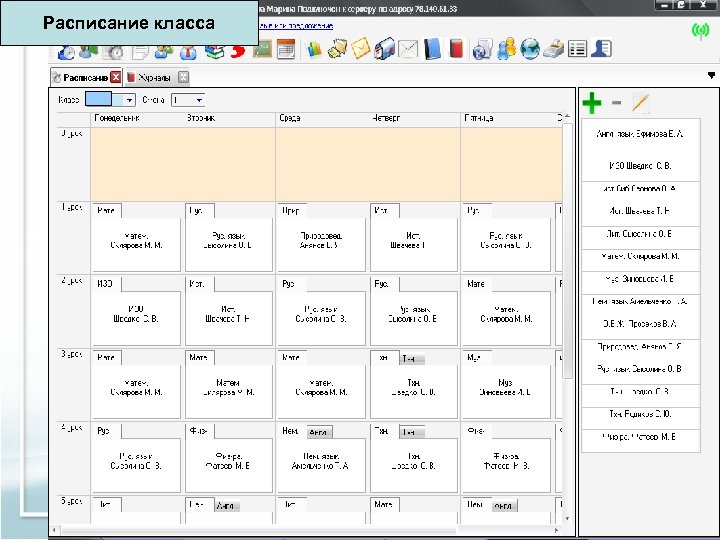Select Monday lesson 1 Матем. Скларова cell

[x=136, y=244]
